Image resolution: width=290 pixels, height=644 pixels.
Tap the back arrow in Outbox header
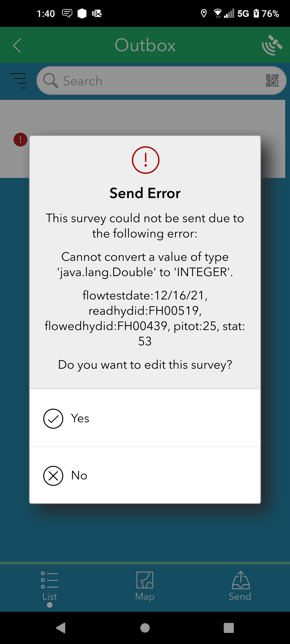pos(17,45)
